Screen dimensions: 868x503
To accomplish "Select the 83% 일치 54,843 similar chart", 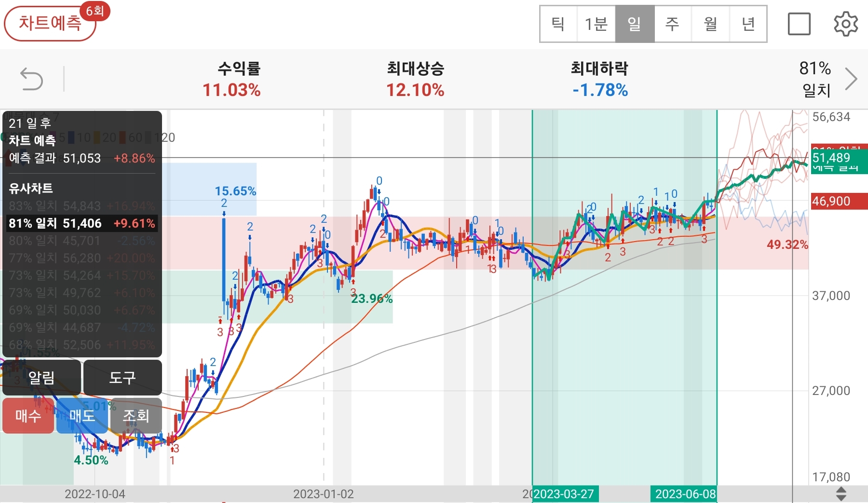I will click(x=82, y=206).
